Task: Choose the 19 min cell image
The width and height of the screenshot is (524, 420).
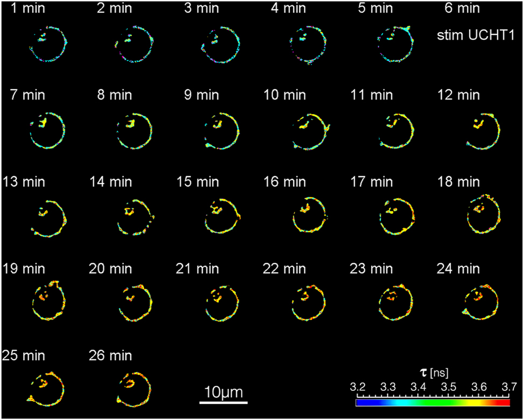Action: (50, 301)
